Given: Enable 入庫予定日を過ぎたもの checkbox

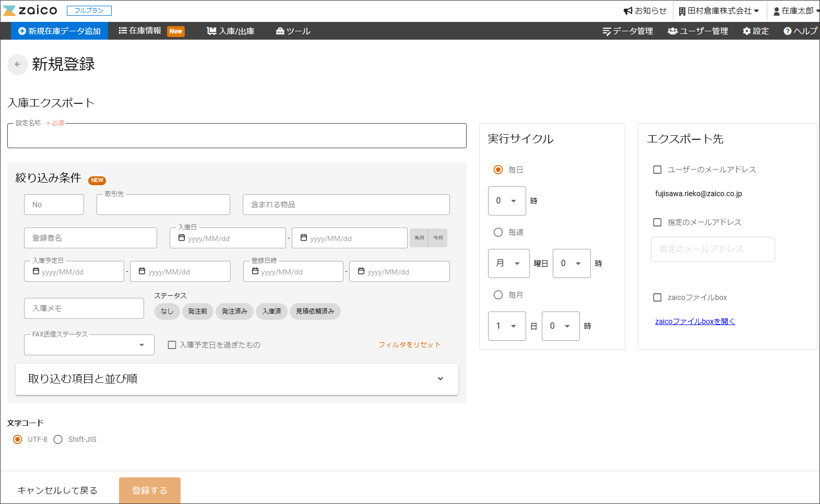Looking at the screenshot, I should pyautogui.click(x=172, y=345).
